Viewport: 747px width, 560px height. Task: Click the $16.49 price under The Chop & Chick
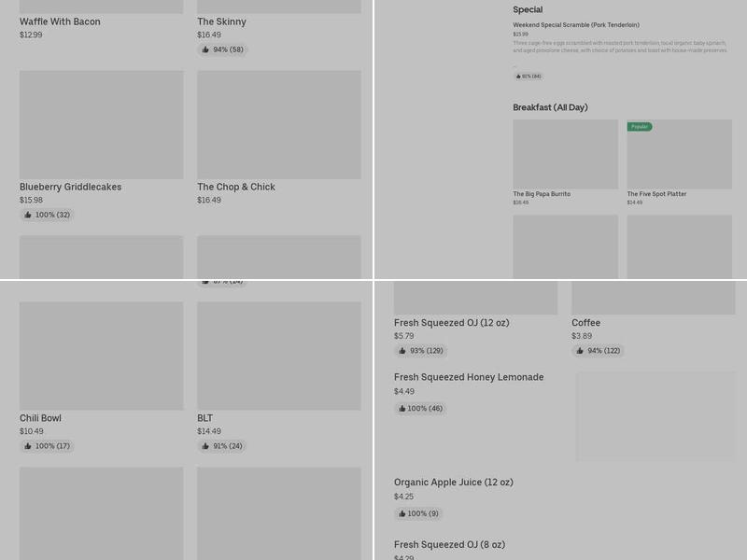[x=209, y=200]
